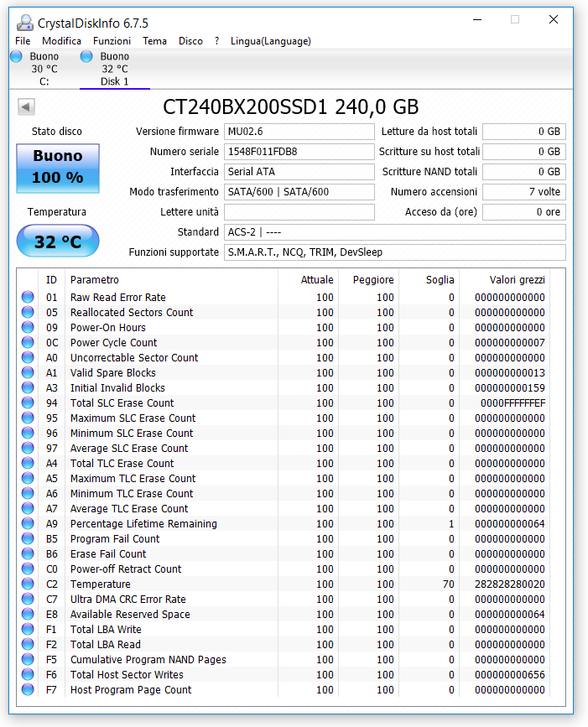
Task: Click the Attuale column header
Action: tap(308, 279)
